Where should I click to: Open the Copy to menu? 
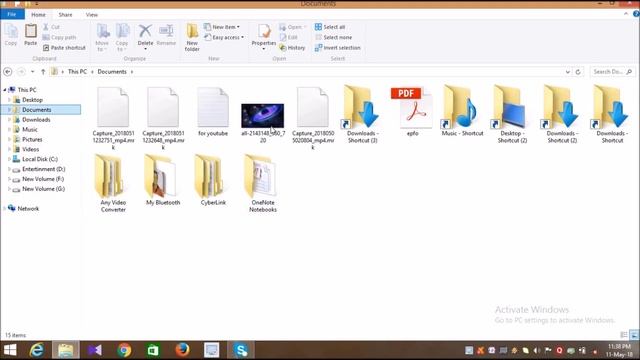pyautogui.click(x=122, y=38)
